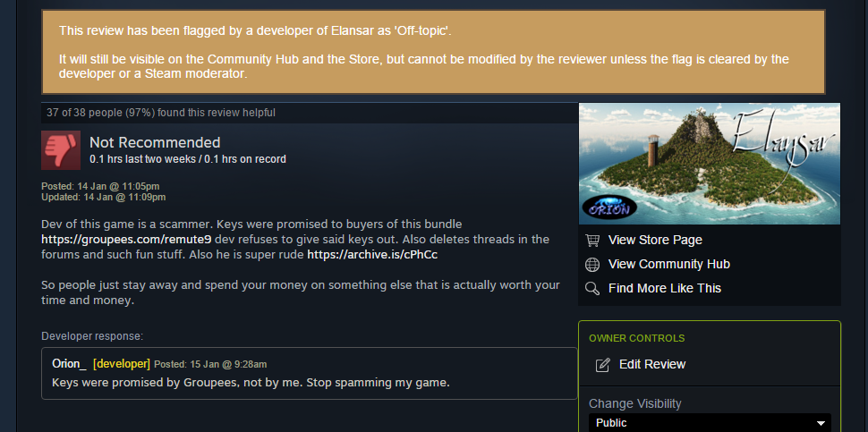The width and height of the screenshot is (868, 432).
Task: Click the Off-topic flag notice banner
Action: tap(433, 52)
